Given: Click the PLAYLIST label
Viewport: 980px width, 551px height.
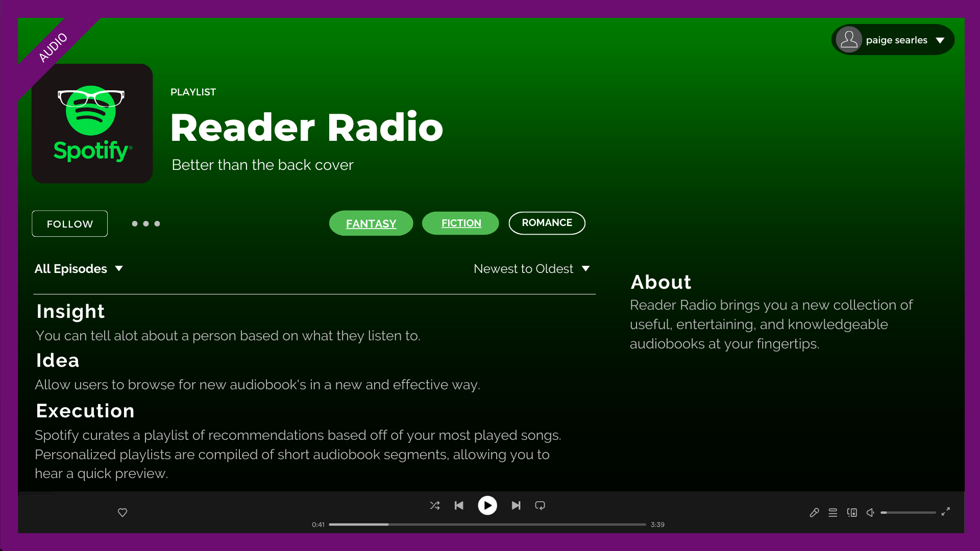Looking at the screenshot, I should (x=193, y=92).
